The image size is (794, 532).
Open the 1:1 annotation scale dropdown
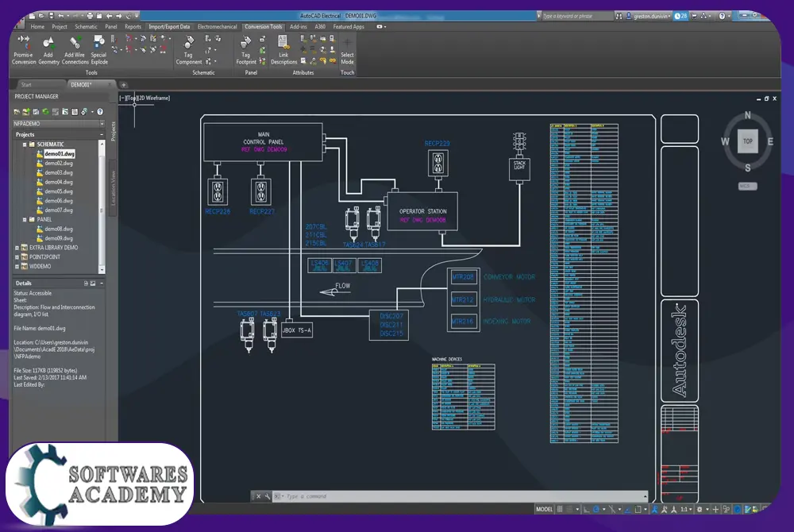[x=686, y=509]
